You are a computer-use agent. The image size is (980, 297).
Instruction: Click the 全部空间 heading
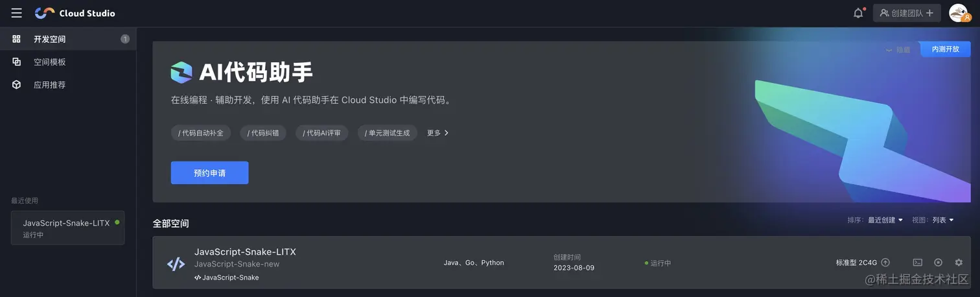click(x=170, y=224)
